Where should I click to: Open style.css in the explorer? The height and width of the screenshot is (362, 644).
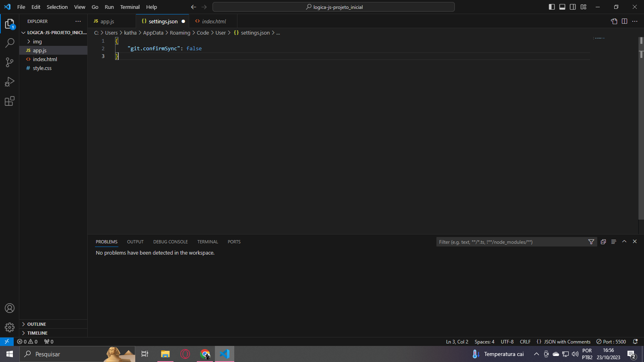pos(54,68)
